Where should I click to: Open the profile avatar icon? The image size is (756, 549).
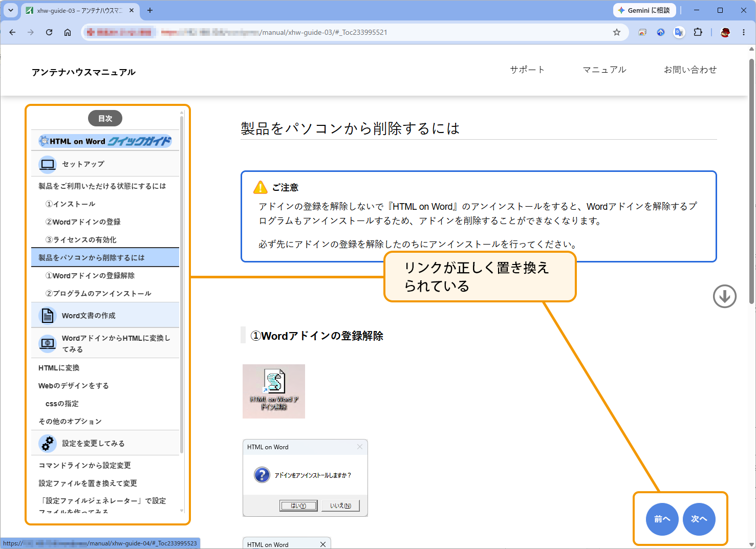coord(725,32)
